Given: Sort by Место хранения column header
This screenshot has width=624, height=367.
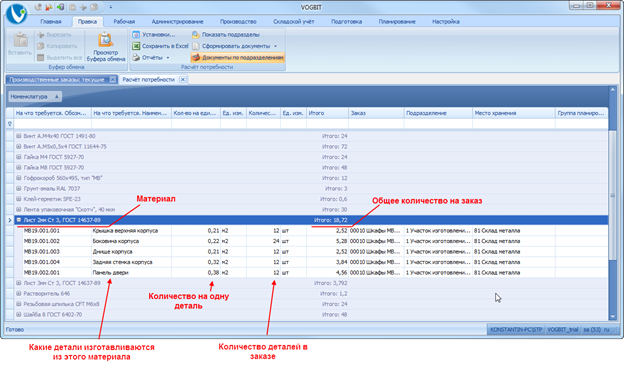Looking at the screenshot, I should pos(514,113).
